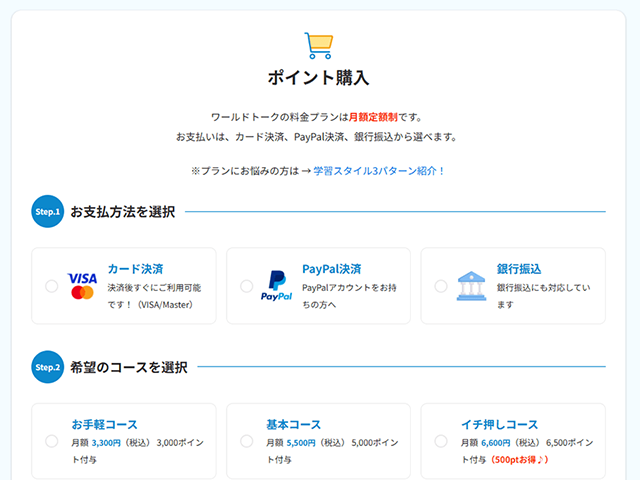Click the PayPalアカウントをお持ちの方へ description
640x480 pixels.
pos(349,296)
